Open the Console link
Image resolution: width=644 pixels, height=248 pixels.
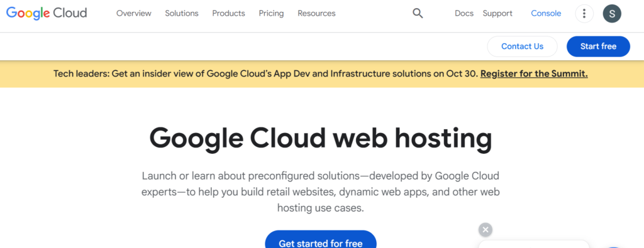(x=546, y=14)
